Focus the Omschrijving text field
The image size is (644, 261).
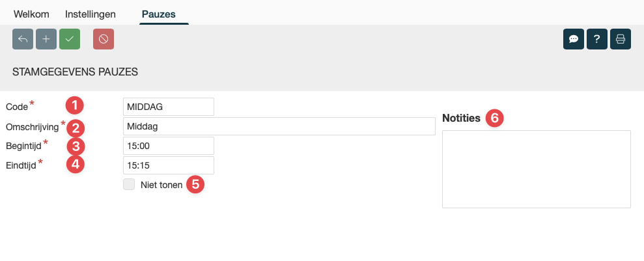[x=279, y=126]
